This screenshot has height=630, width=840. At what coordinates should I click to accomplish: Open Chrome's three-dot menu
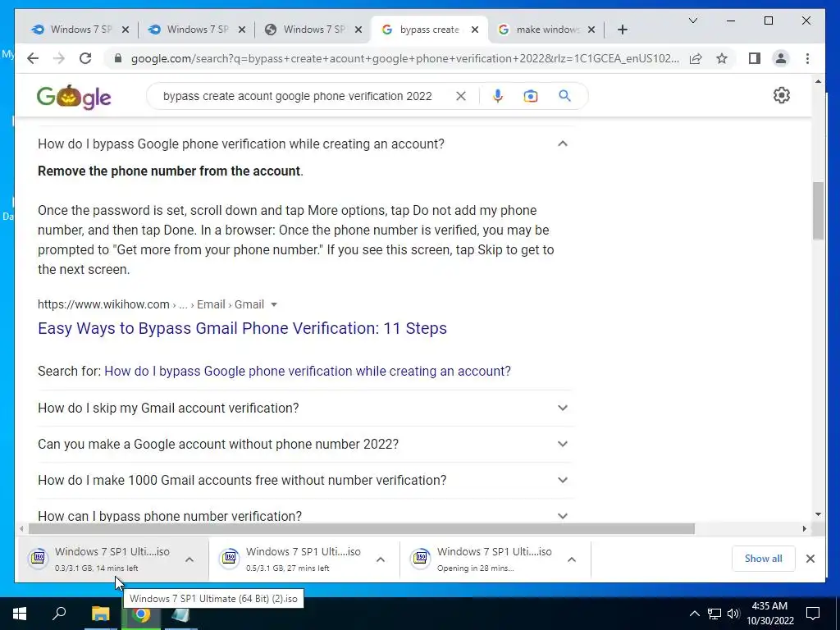point(807,58)
